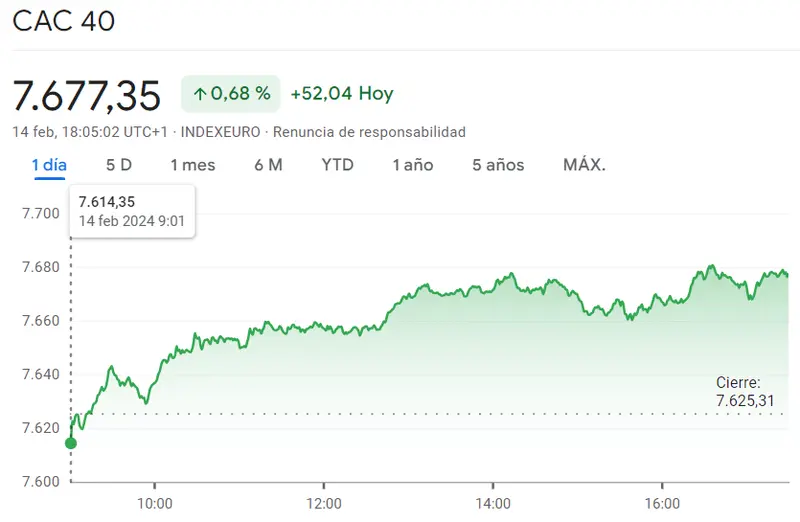
Task: Click tooltip date '14 feb 2024 9:01'
Action: point(132,221)
